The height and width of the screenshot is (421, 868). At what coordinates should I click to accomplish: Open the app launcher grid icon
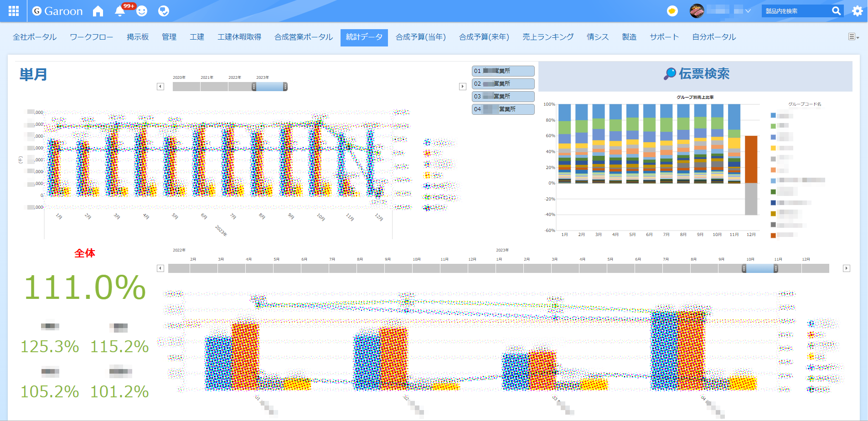coord(14,11)
